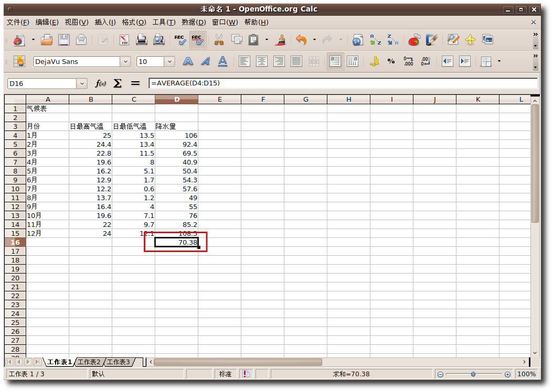Click the zoom in plus button
Screen dimensions: 553x392
[x=507, y=374]
